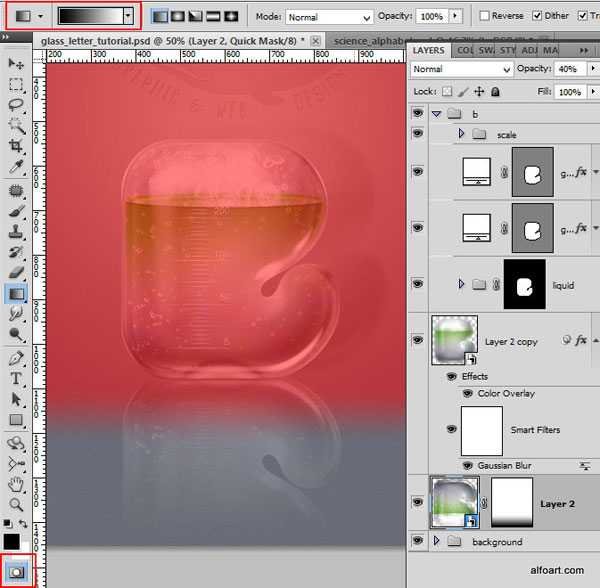This screenshot has height=588, width=600.
Task: Open the gradient preview editor
Action: tap(91, 16)
